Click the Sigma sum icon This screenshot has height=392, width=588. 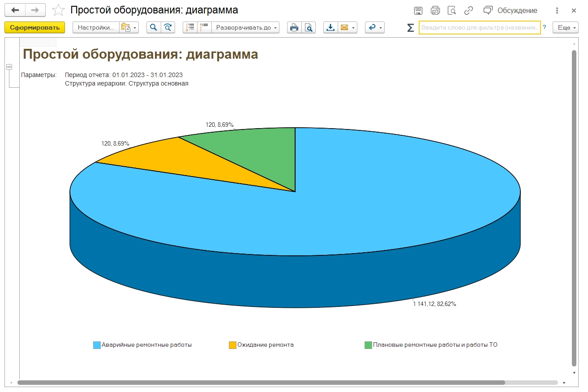coord(410,28)
